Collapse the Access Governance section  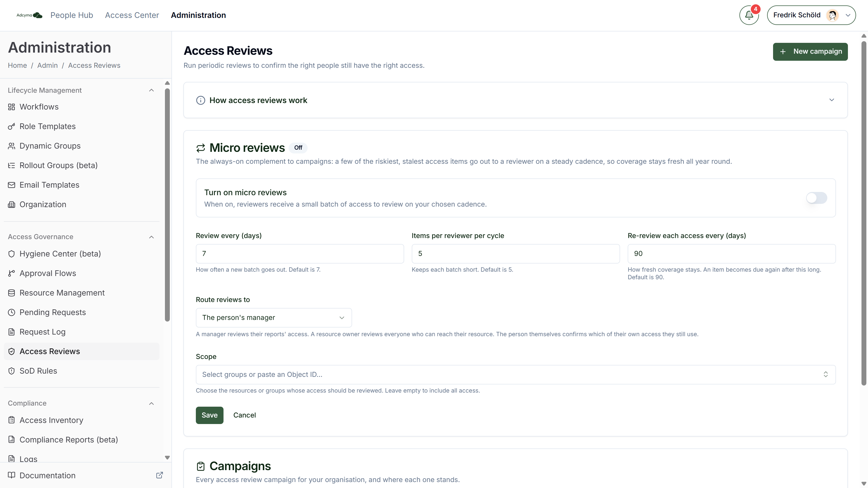click(x=151, y=237)
